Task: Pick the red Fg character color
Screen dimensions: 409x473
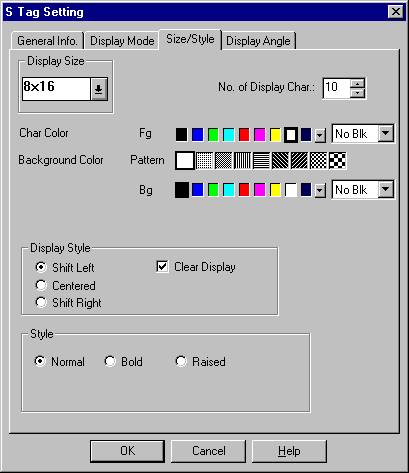Action: [244, 135]
